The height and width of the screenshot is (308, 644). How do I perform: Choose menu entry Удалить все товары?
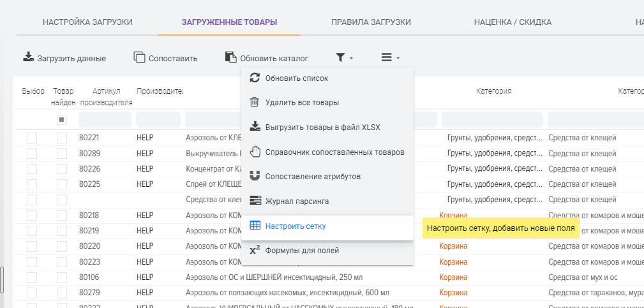[x=327, y=103]
